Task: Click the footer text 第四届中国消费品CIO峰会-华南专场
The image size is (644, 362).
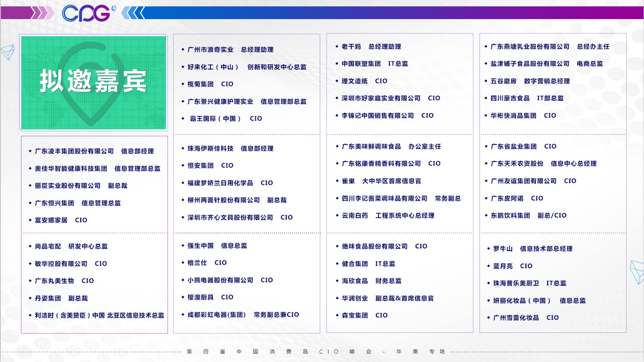Action: (316, 352)
